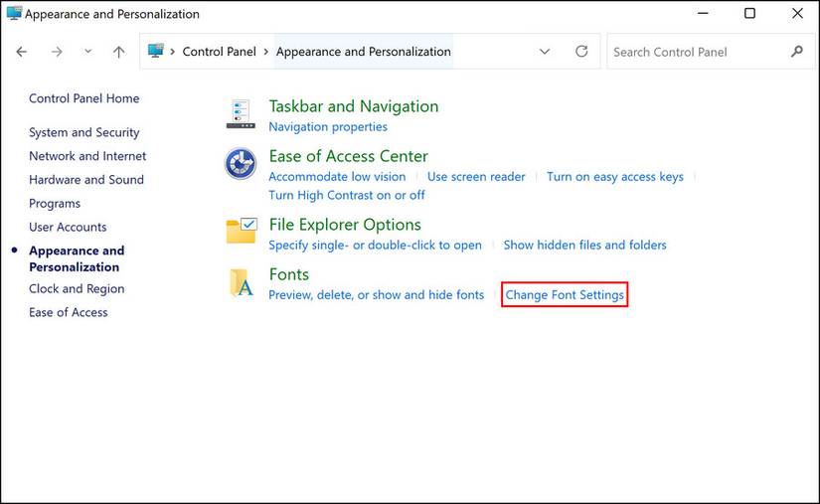Select System and Security in sidebar
Image resolution: width=820 pixels, height=504 pixels.
[83, 132]
